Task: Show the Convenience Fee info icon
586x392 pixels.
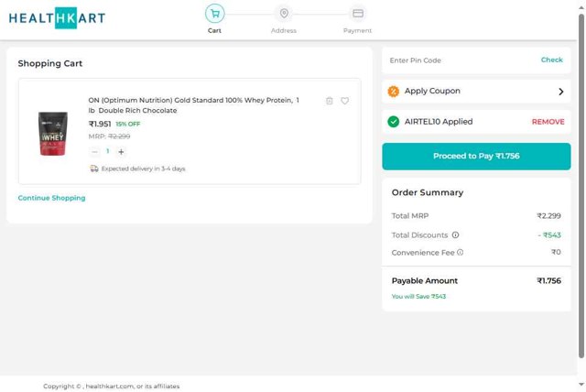Action: [x=460, y=252]
